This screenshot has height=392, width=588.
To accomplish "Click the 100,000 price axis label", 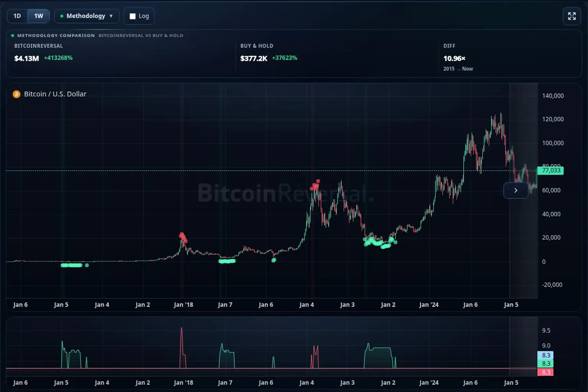I will click(x=553, y=143).
